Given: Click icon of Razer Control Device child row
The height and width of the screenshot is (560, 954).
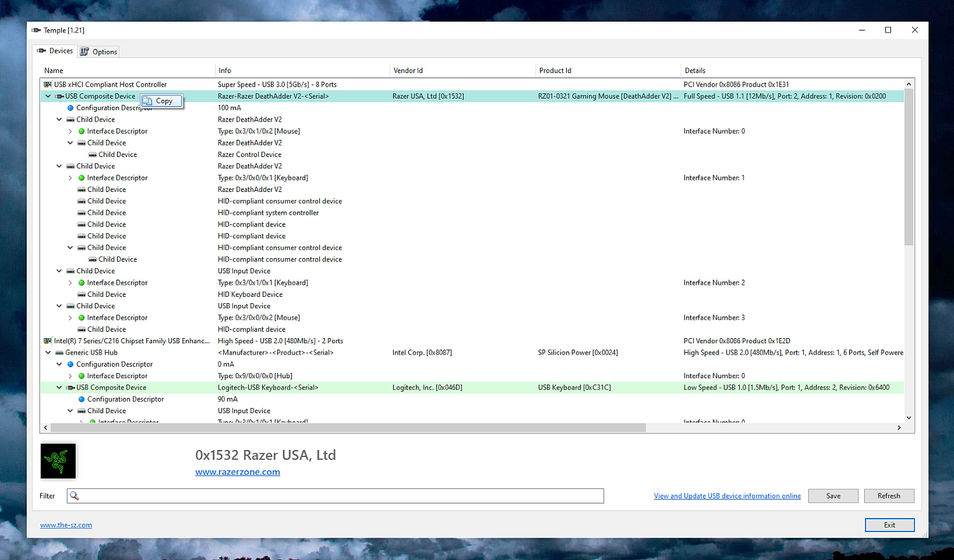Looking at the screenshot, I should coord(93,154).
